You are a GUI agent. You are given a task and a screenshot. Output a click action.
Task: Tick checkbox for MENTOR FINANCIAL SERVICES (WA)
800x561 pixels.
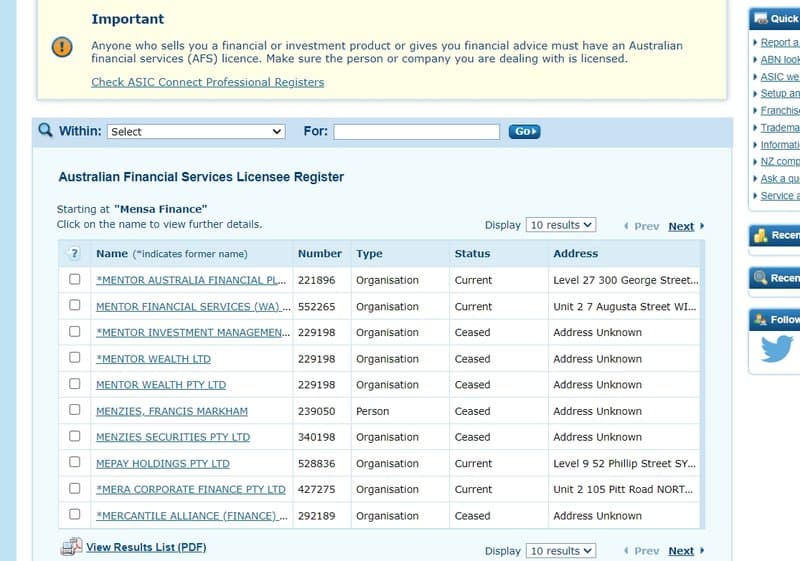click(x=74, y=305)
